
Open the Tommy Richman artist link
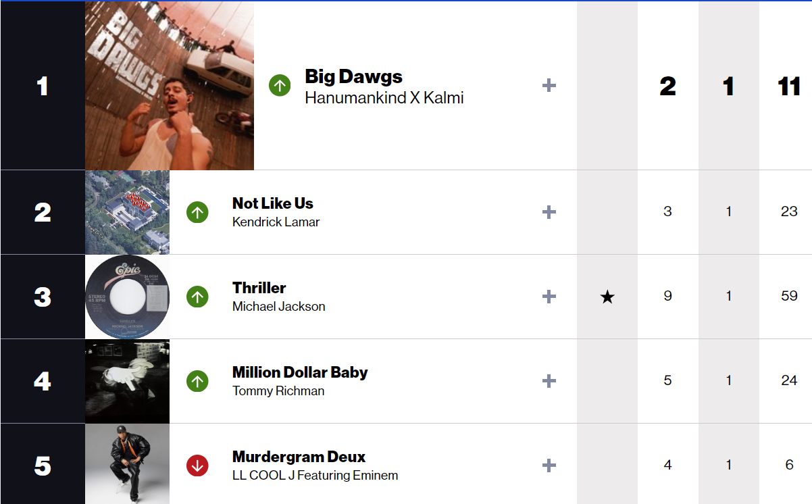pyautogui.click(x=278, y=390)
